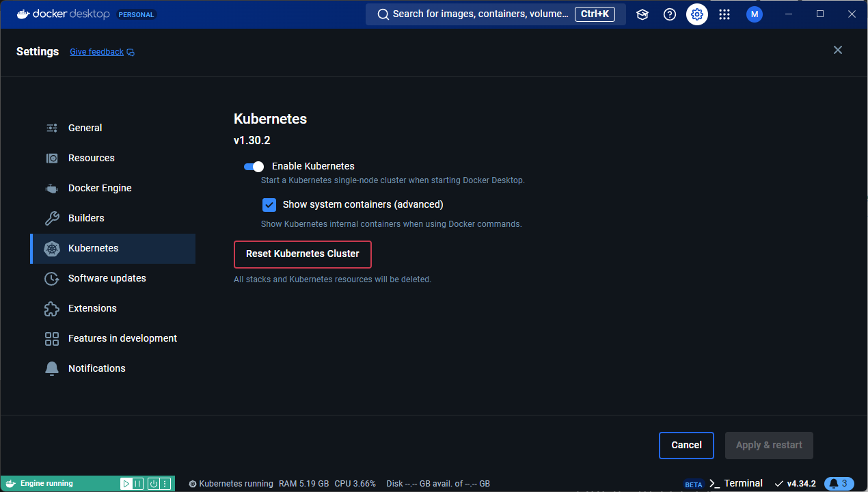Click the Engine running status label

[x=46, y=484]
